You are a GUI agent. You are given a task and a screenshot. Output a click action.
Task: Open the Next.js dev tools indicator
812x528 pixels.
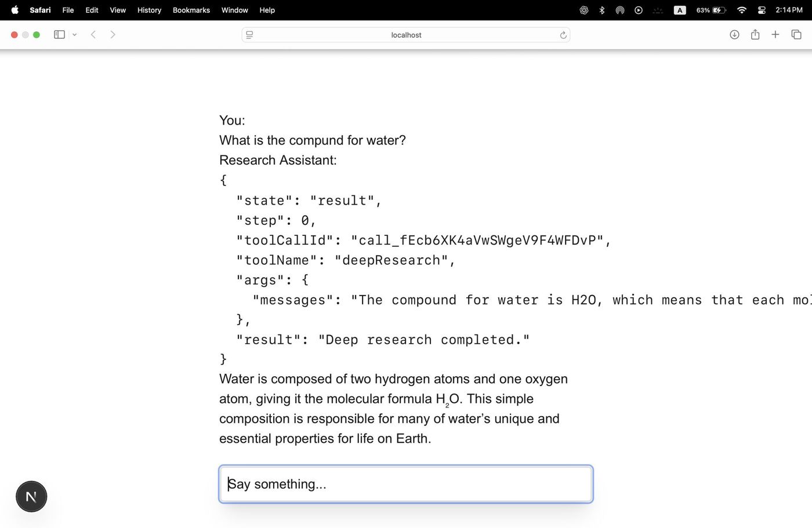coord(31,497)
